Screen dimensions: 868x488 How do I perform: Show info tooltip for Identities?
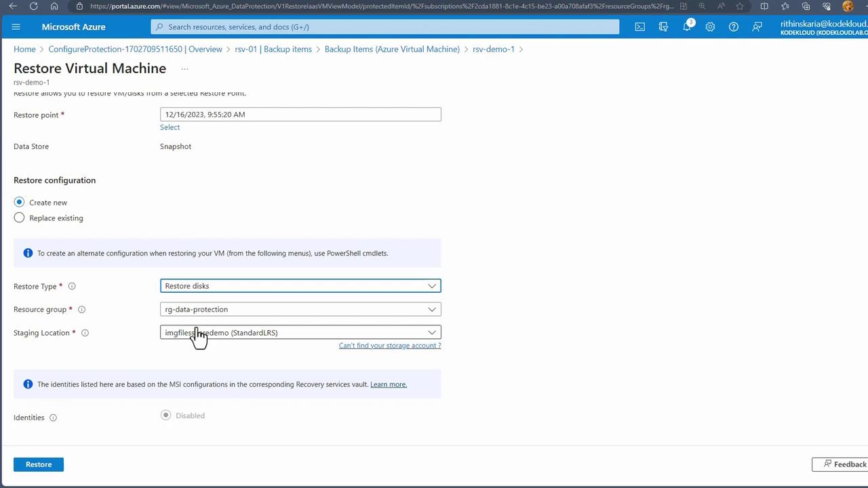53,418
